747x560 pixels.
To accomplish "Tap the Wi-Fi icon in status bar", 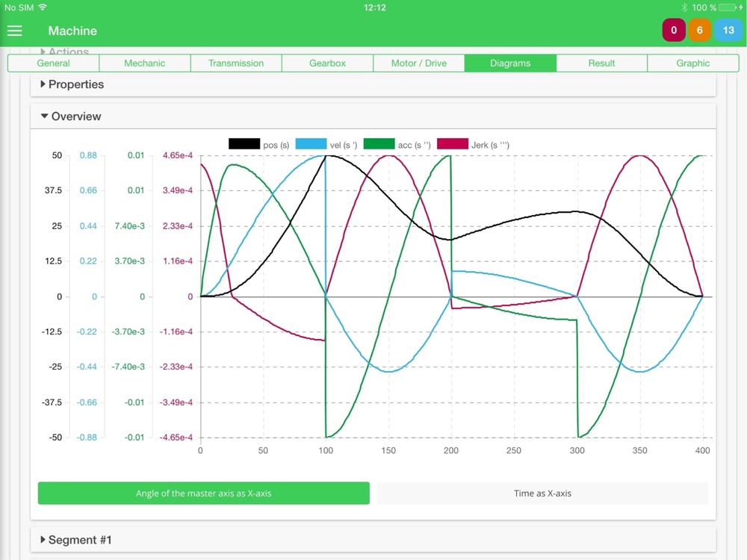I will pyautogui.click(x=43, y=7).
